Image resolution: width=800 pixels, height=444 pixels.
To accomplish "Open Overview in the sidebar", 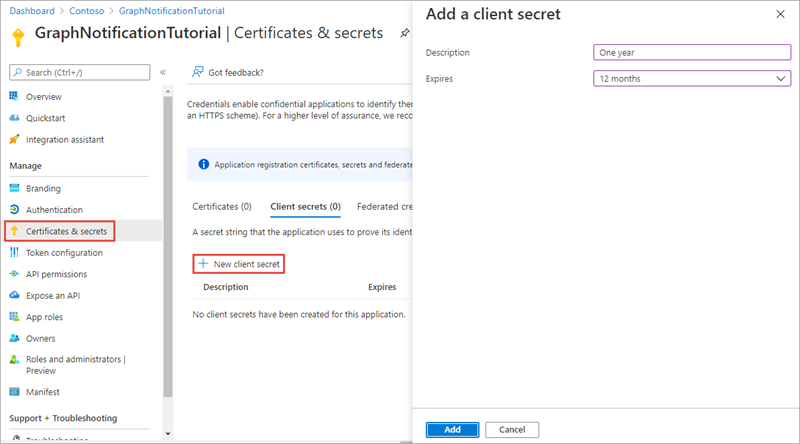I will (43, 96).
